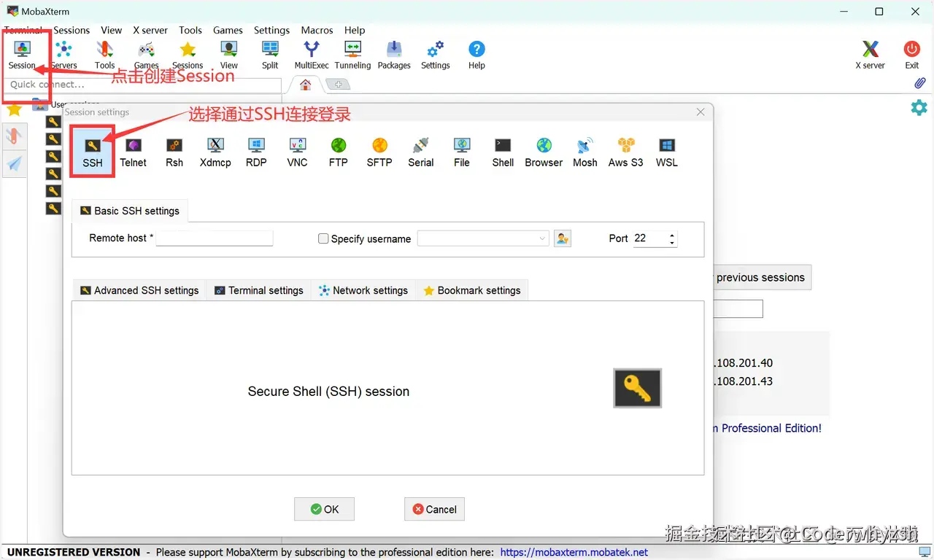
Task: Open the View menu
Action: pos(112,30)
